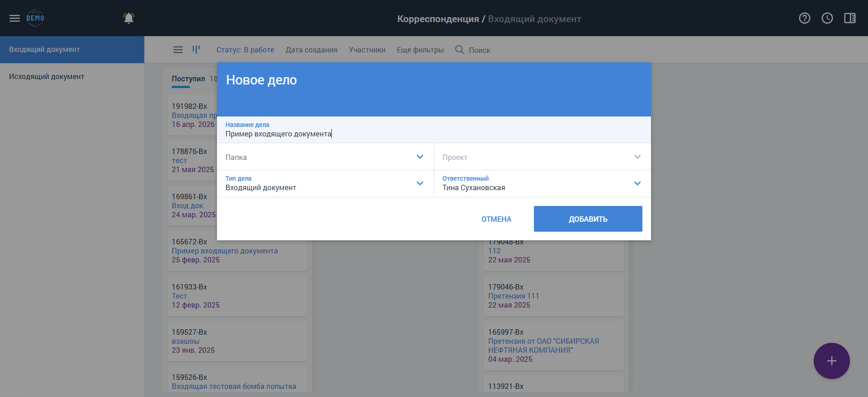Switch to kanban board view icon
This screenshot has height=397, width=868.
(196, 49)
